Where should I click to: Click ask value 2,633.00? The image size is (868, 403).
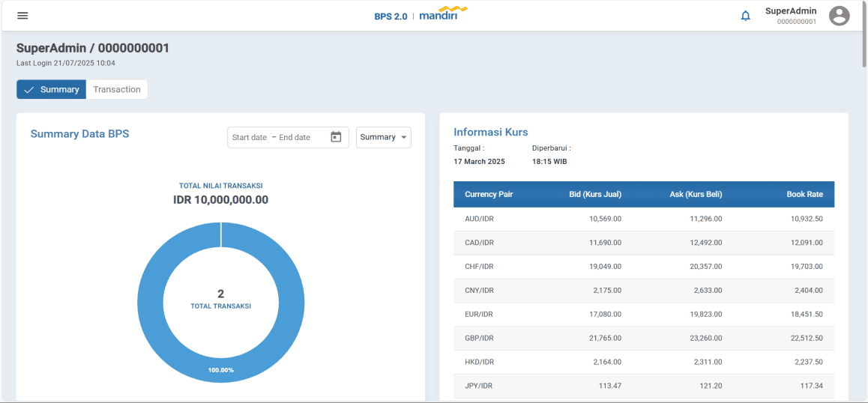708,290
